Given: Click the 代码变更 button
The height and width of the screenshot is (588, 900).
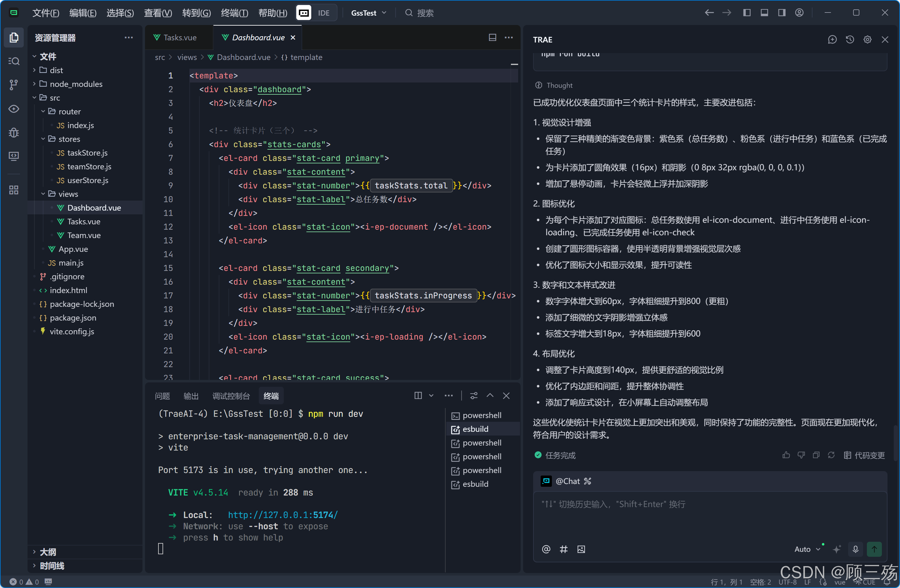Looking at the screenshot, I should (864, 455).
